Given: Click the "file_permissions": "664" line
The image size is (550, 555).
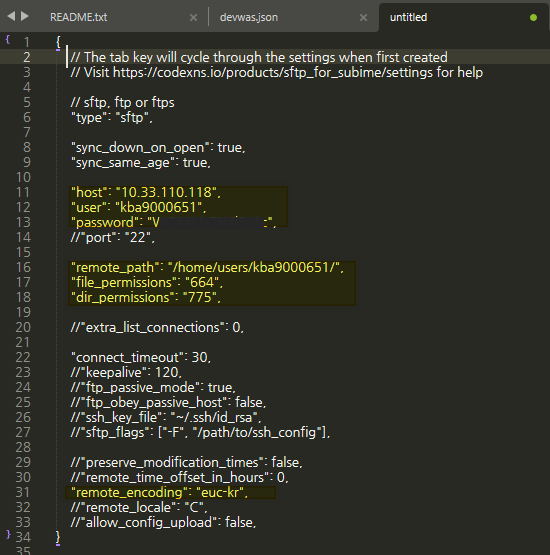Looking at the screenshot, I should pyautogui.click(x=147, y=282).
